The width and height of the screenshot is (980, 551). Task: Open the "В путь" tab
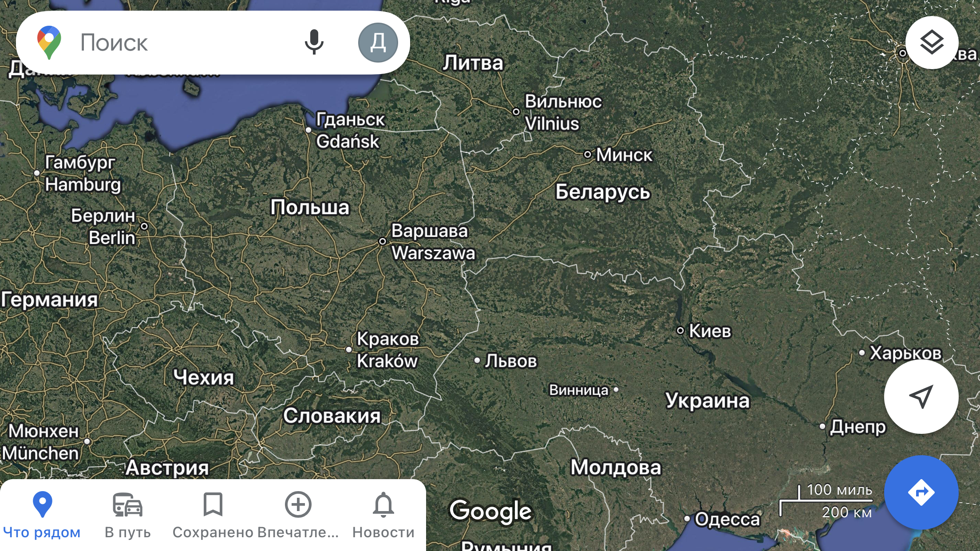coord(127,516)
